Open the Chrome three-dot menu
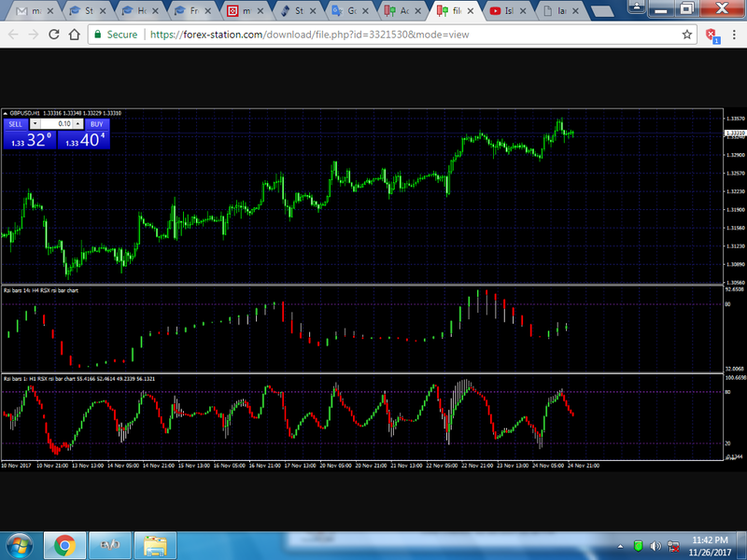Image resolution: width=747 pixels, height=560 pixels. click(x=734, y=35)
